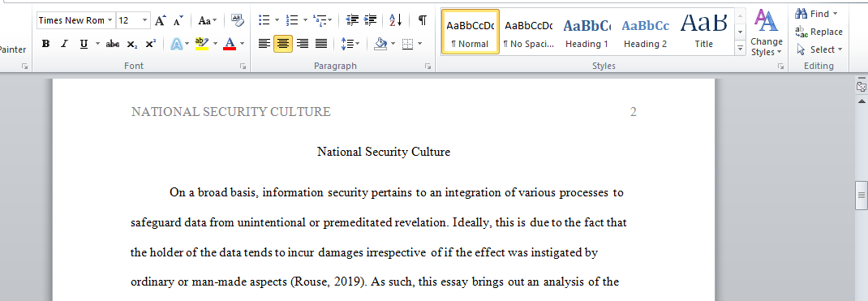Open Change Styles menu
Screen dimensions: 868x301
[x=767, y=32]
